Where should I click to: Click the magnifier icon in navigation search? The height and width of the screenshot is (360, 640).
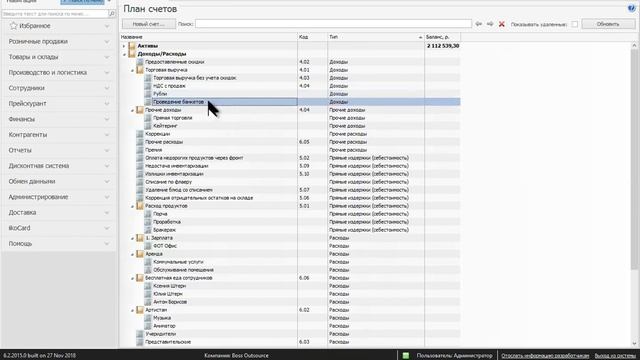click(111, 13)
